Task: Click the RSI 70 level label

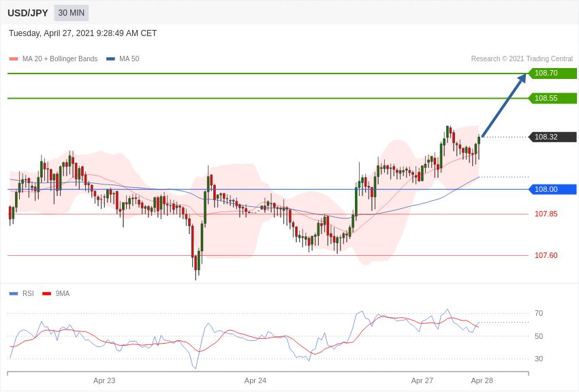Action: (x=539, y=313)
